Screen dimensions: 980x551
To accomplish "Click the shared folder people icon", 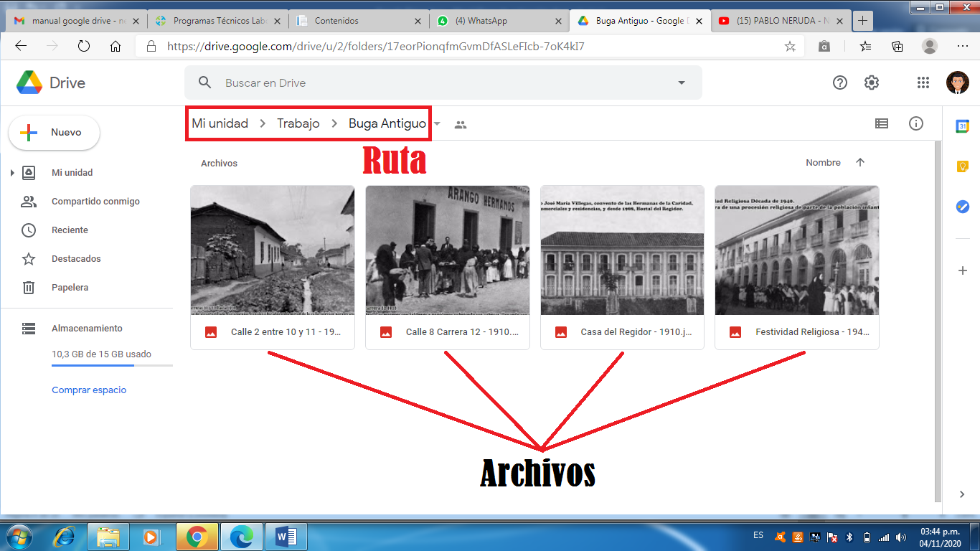I will (x=461, y=125).
